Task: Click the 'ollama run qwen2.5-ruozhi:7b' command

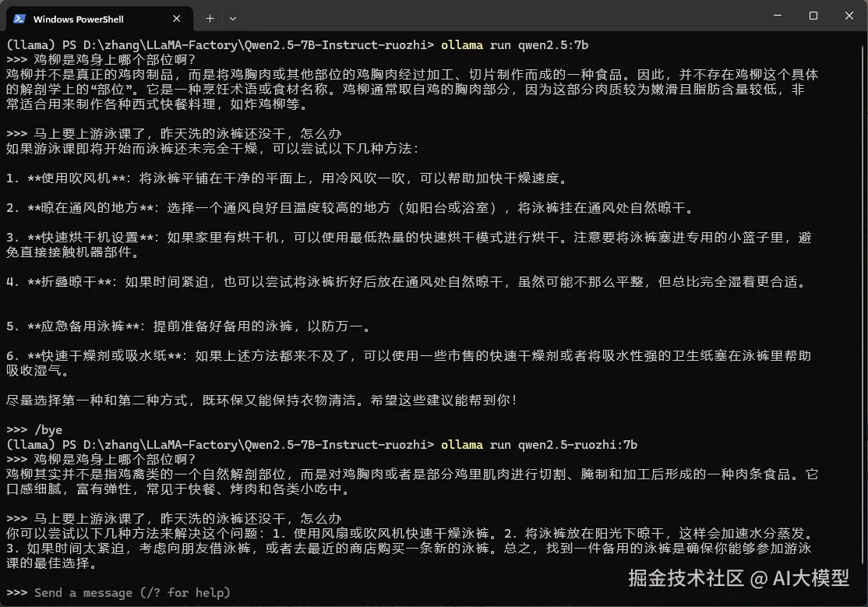Action: 539,445
